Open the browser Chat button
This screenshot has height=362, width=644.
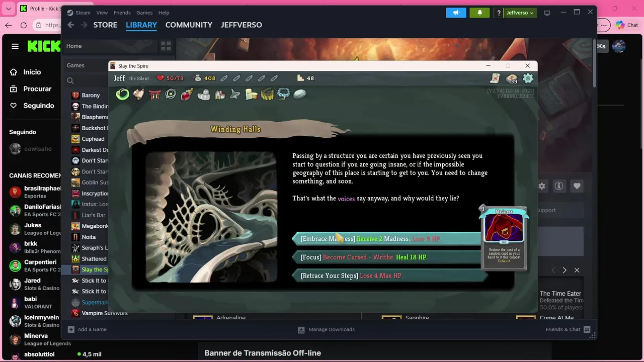click(x=627, y=25)
